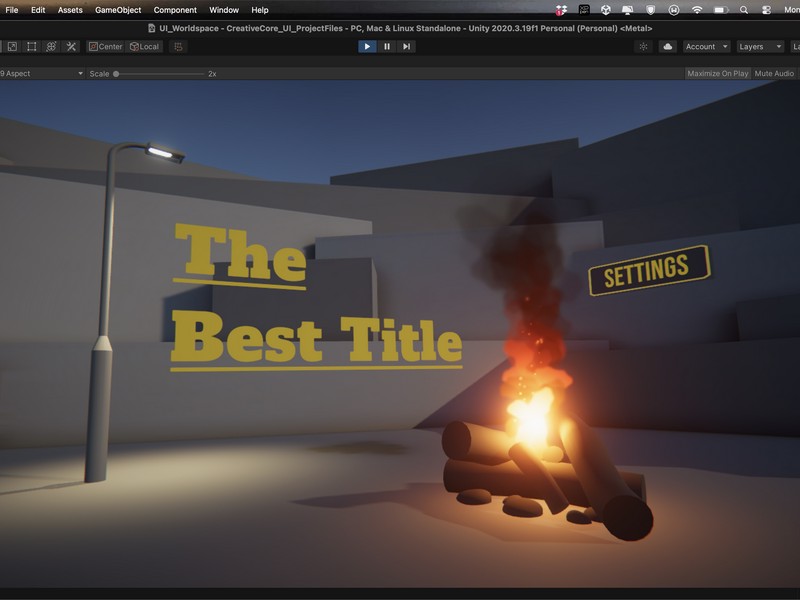Image resolution: width=800 pixels, height=600 pixels.
Task: Click shield security icon in menu bar
Action: tap(651, 10)
